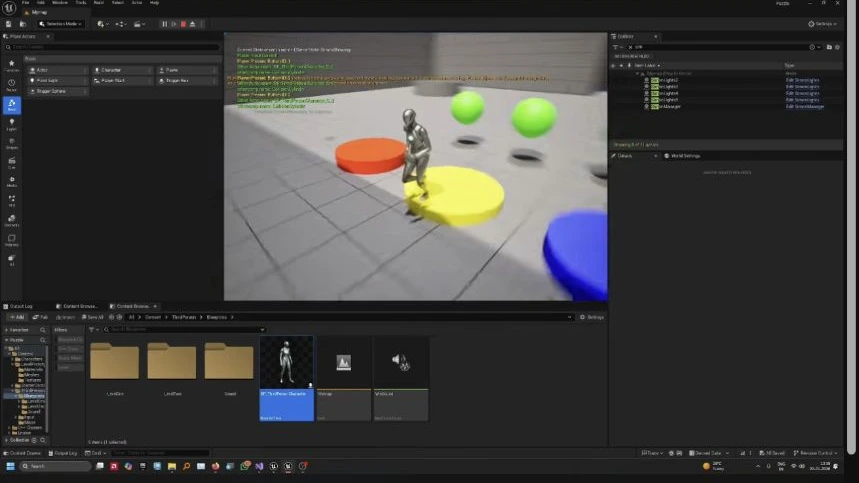
Task: Click the Save current level icon
Action: tap(9, 24)
